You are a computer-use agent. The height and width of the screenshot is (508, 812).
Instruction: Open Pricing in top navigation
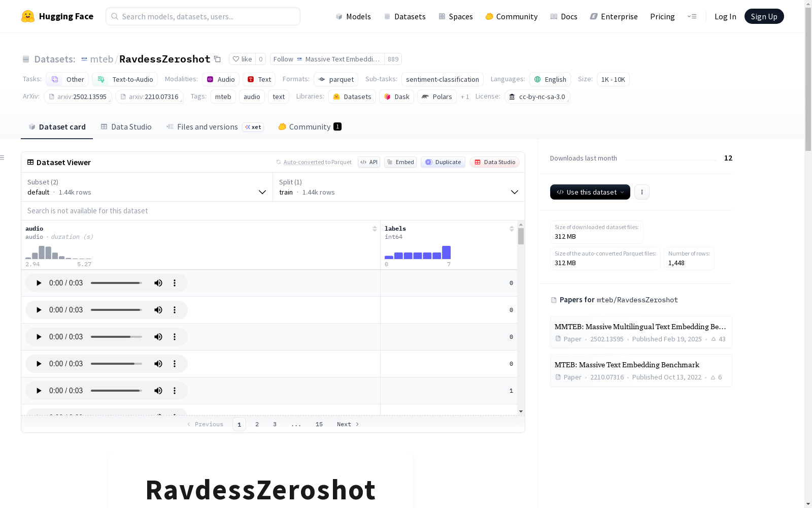tap(662, 16)
